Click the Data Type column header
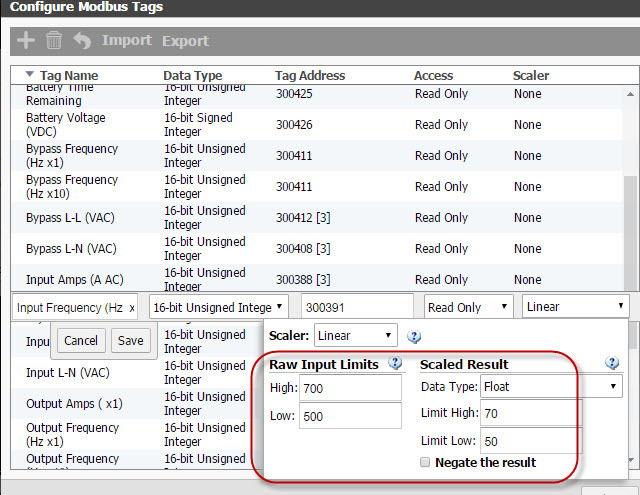Viewport: 640px width, 495px height. tap(193, 75)
